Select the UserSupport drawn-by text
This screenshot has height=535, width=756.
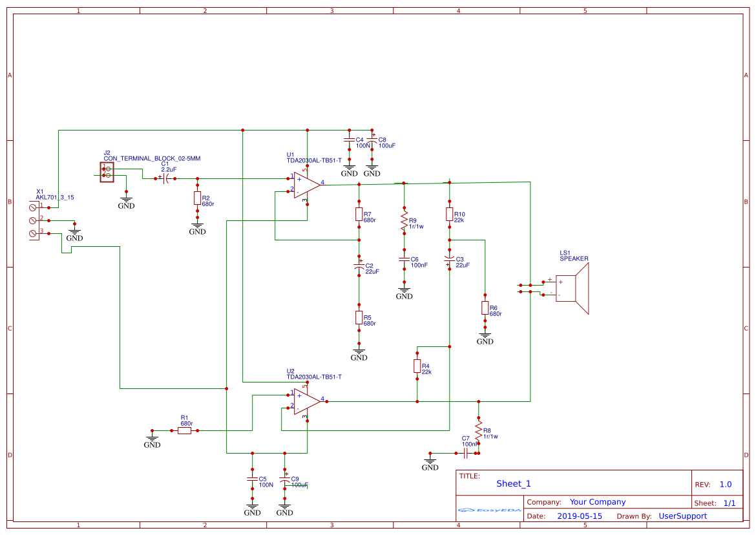coord(683,516)
